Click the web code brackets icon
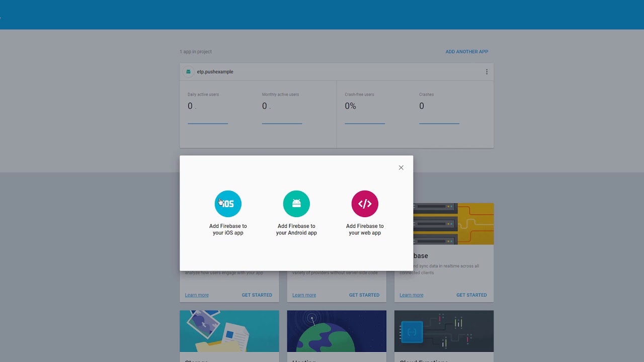The image size is (644, 362). click(365, 204)
